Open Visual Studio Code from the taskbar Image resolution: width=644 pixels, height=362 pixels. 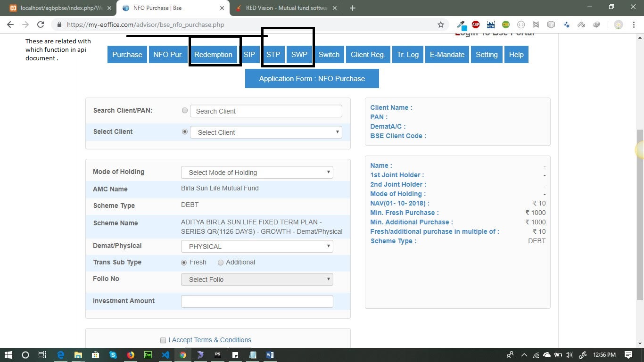(x=165, y=355)
